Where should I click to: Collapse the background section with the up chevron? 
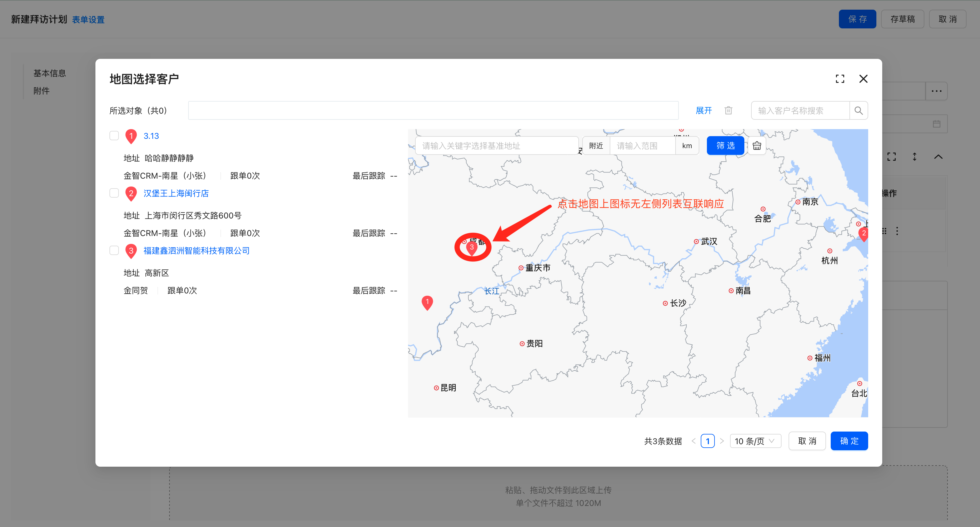coord(938,157)
